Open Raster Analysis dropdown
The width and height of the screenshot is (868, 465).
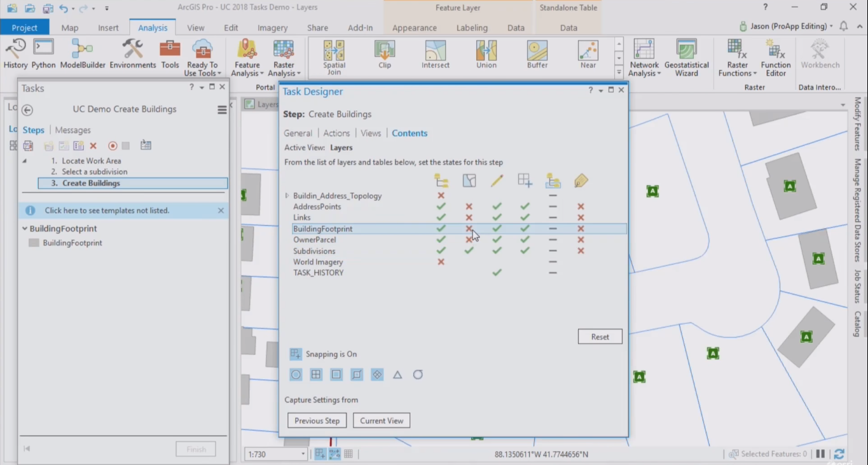284,58
